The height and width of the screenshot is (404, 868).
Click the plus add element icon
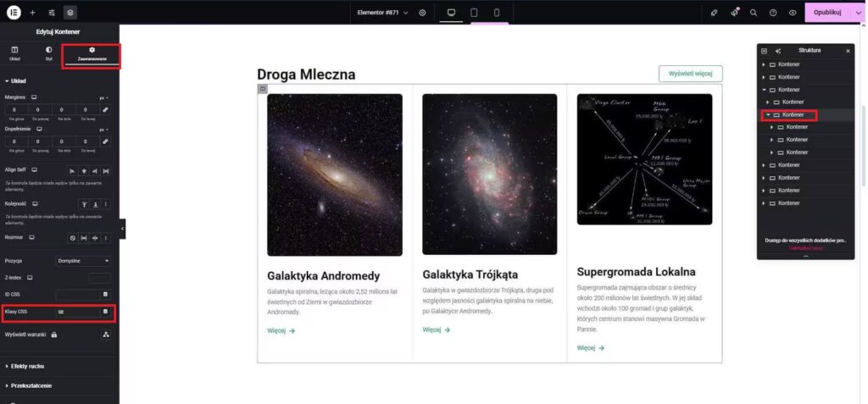tap(33, 12)
